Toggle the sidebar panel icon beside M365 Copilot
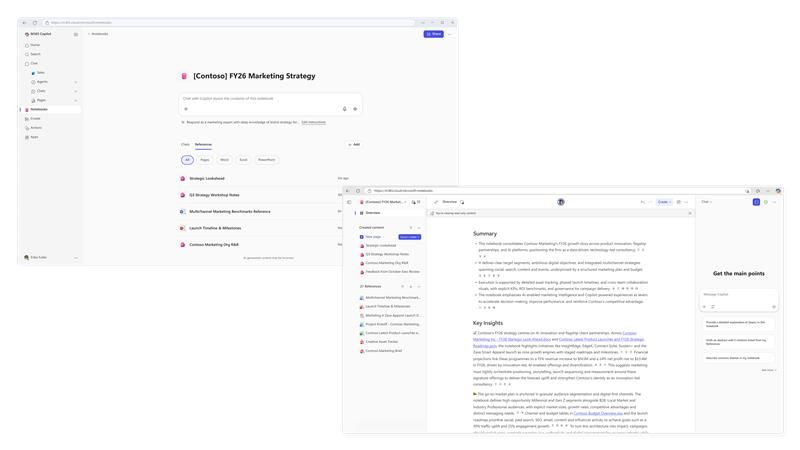The image size is (800, 450). pyautogui.click(x=76, y=34)
